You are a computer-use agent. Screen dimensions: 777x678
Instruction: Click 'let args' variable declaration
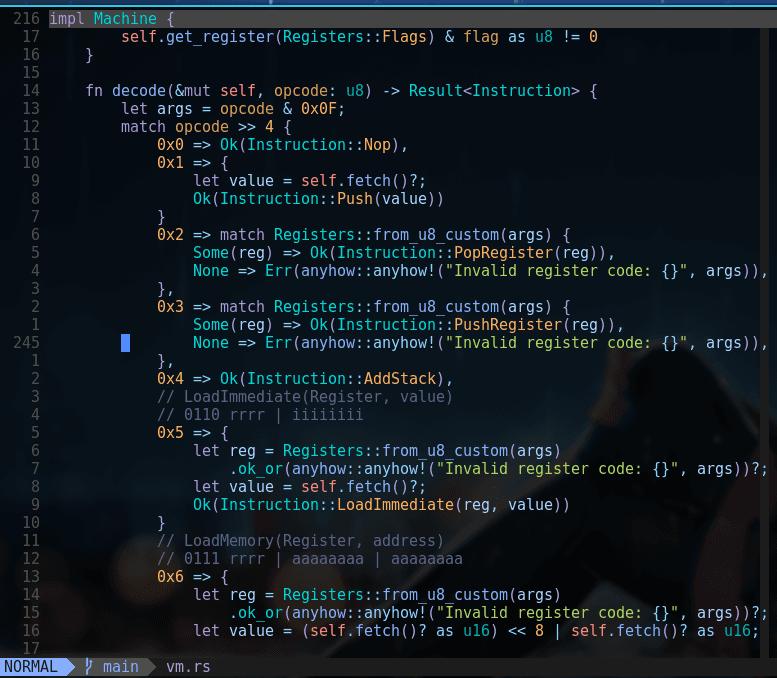click(x=157, y=109)
